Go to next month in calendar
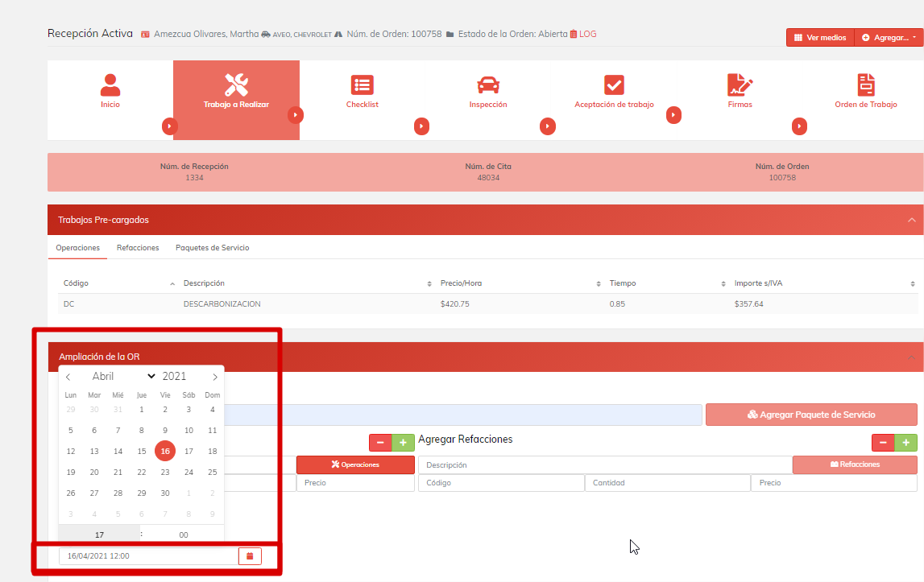The width and height of the screenshot is (924, 582). [214, 377]
